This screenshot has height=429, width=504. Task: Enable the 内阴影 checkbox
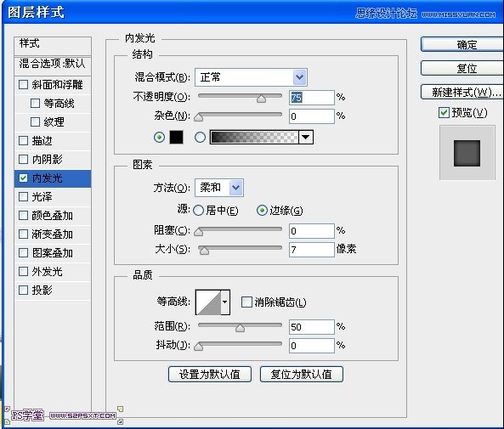pos(24,160)
